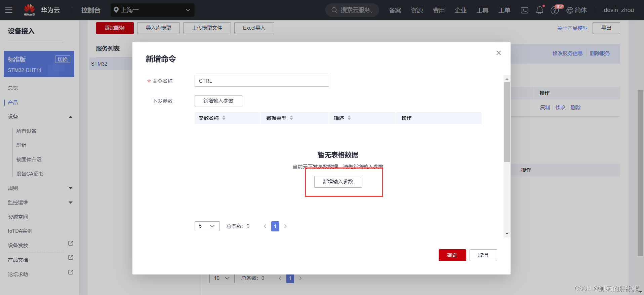The width and height of the screenshot is (644, 295).
Task: Go to previous page in background pagination
Action: (x=280, y=278)
